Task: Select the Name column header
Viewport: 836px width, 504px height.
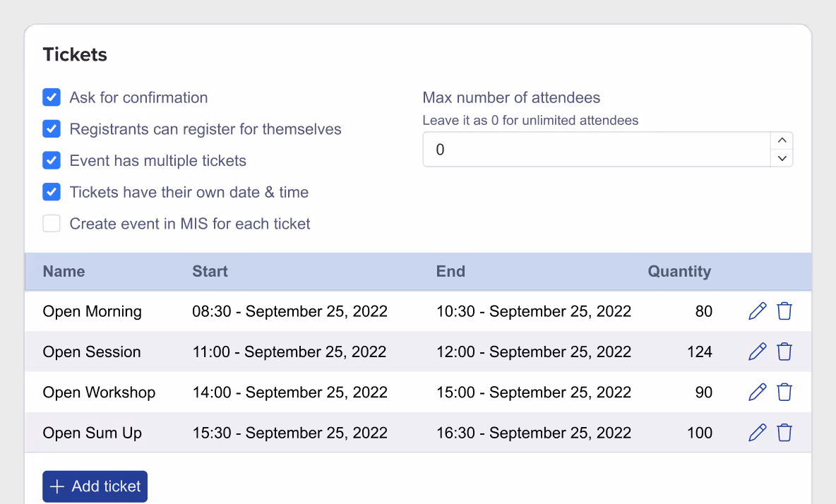Action: click(x=64, y=271)
